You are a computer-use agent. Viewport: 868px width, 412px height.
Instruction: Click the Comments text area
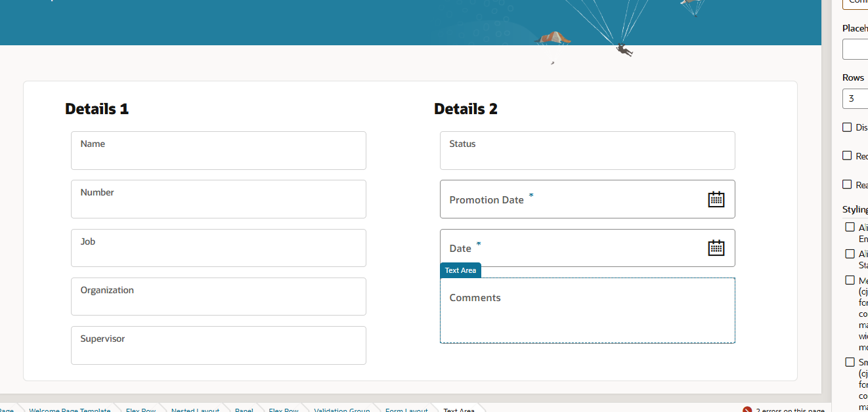(x=587, y=310)
